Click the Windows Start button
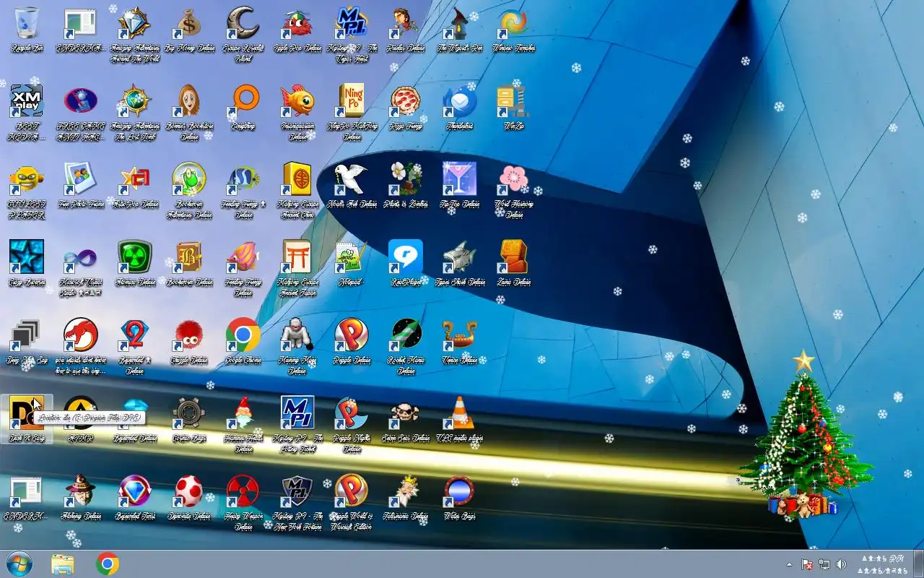Screen dimensions: 924x578 click(19, 564)
